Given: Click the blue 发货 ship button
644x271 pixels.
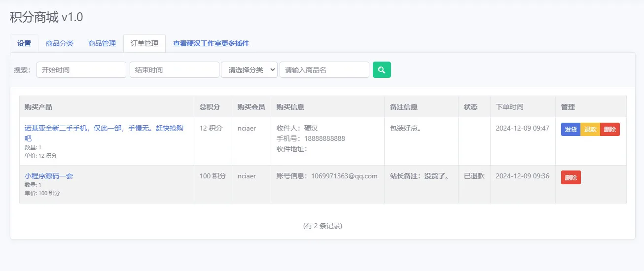Looking at the screenshot, I should (x=571, y=130).
